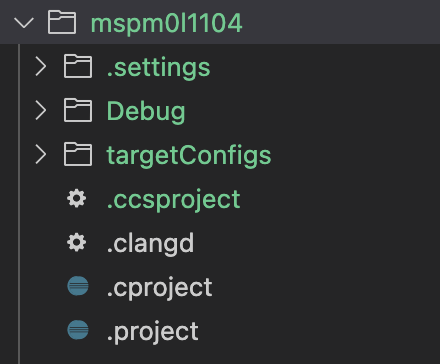Viewport: 440px width, 364px height.
Task: Open the .project file
Action: [x=153, y=331]
